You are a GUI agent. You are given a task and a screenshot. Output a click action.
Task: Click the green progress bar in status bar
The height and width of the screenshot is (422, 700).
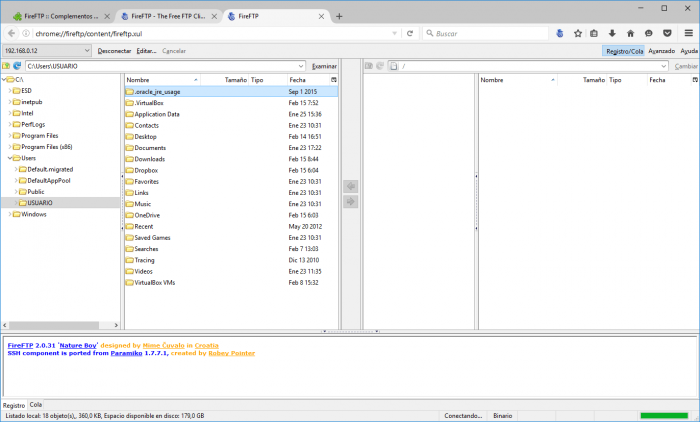tap(664, 416)
